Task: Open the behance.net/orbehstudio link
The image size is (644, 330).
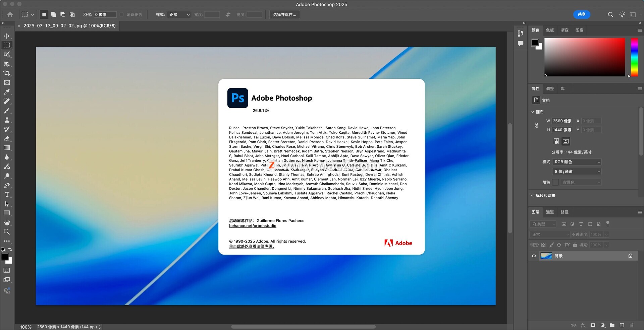Action: 253,226
